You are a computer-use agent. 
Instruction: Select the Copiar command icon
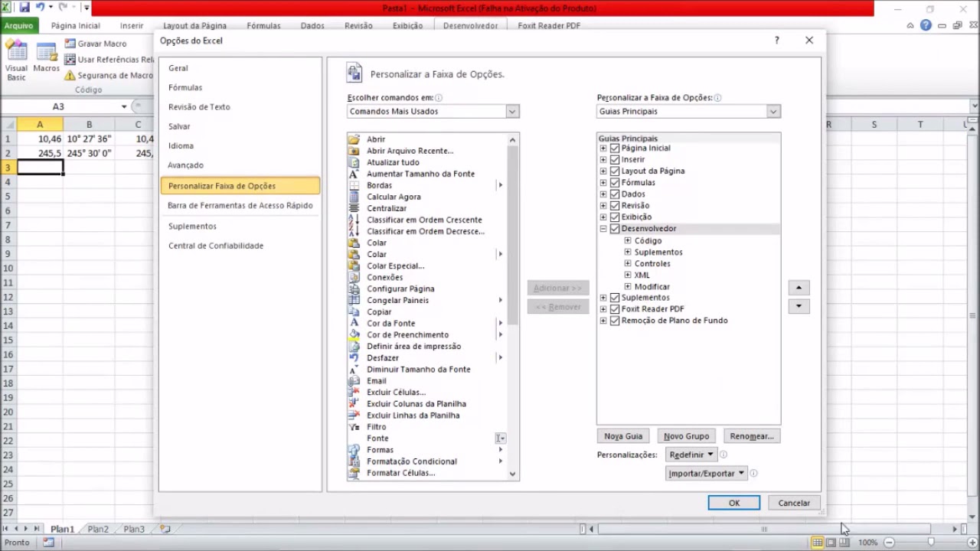[x=354, y=311]
